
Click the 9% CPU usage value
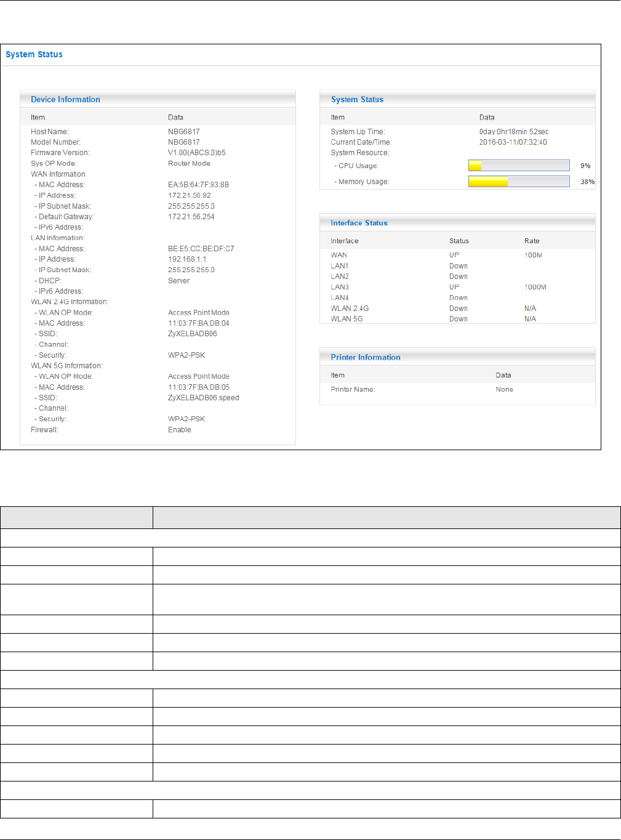(585, 166)
